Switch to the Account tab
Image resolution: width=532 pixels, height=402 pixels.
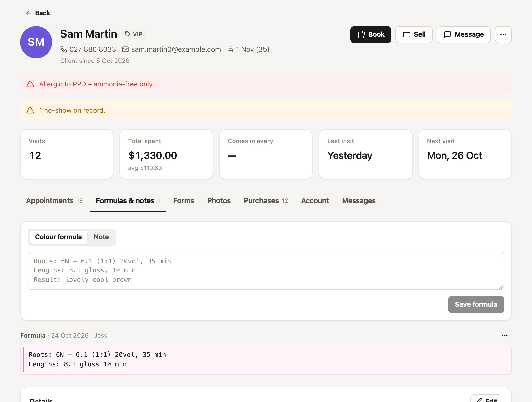pyautogui.click(x=315, y=201)
